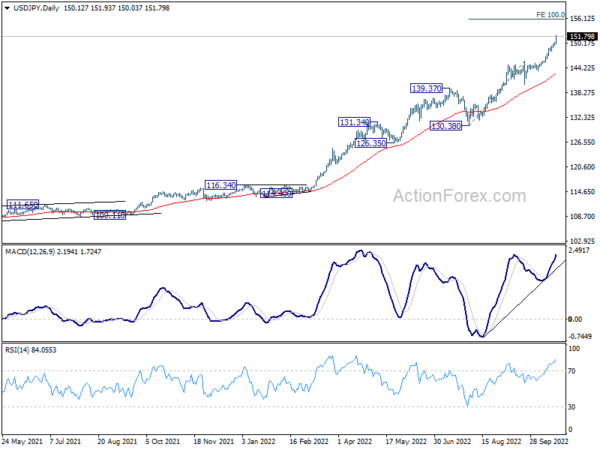Click the 144.225 price axis level
This screenshot has height=450, width=600.
(x=582, y=68)
